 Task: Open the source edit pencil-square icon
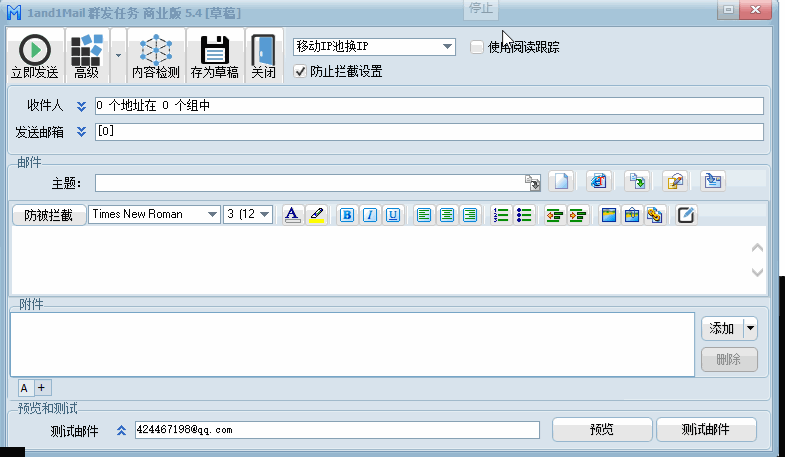point(686,215)
